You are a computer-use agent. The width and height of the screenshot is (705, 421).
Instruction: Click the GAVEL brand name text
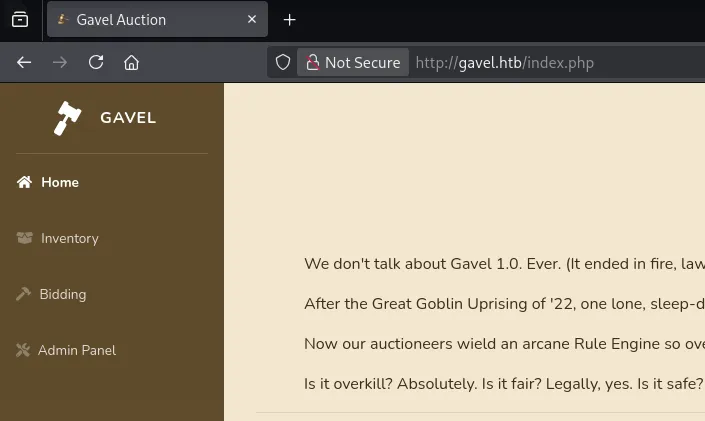[128, 118]
